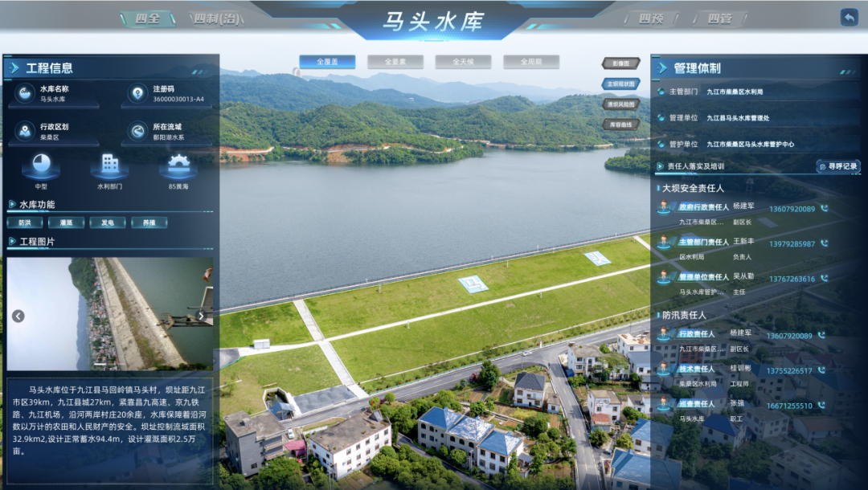This screenshot has height=490, width=868.
Task: Collapse the 大坝安全责任人 group heading
Action: 691,188
